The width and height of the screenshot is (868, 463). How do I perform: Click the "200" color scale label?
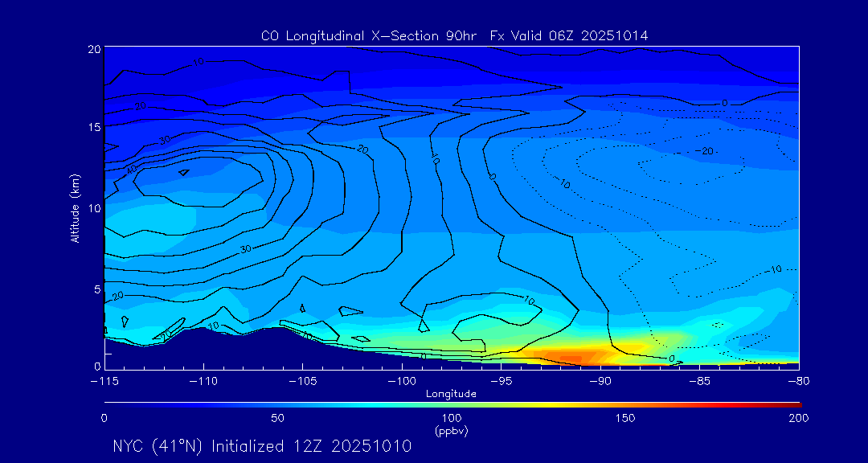click(798, 418)
